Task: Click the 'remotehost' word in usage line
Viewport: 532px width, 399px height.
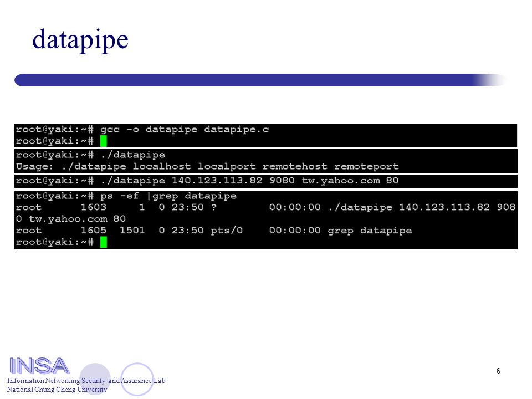Action: point(295,167)
